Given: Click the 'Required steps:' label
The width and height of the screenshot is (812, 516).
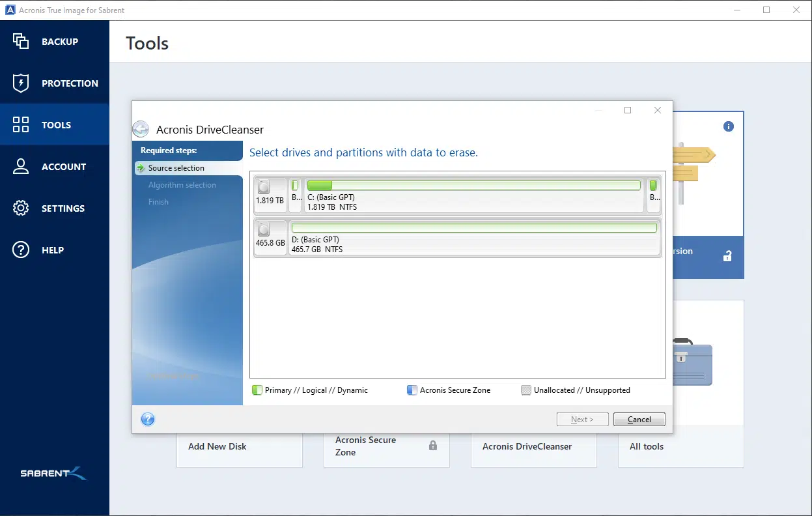Looking at the screenshot, I should coord(169,150).
